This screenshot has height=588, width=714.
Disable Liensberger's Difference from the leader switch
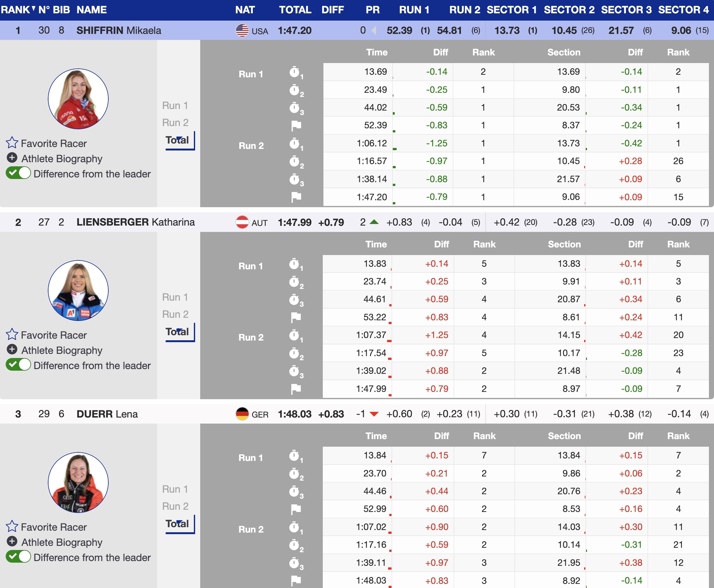pyautogui.click(x=18, y=365)
